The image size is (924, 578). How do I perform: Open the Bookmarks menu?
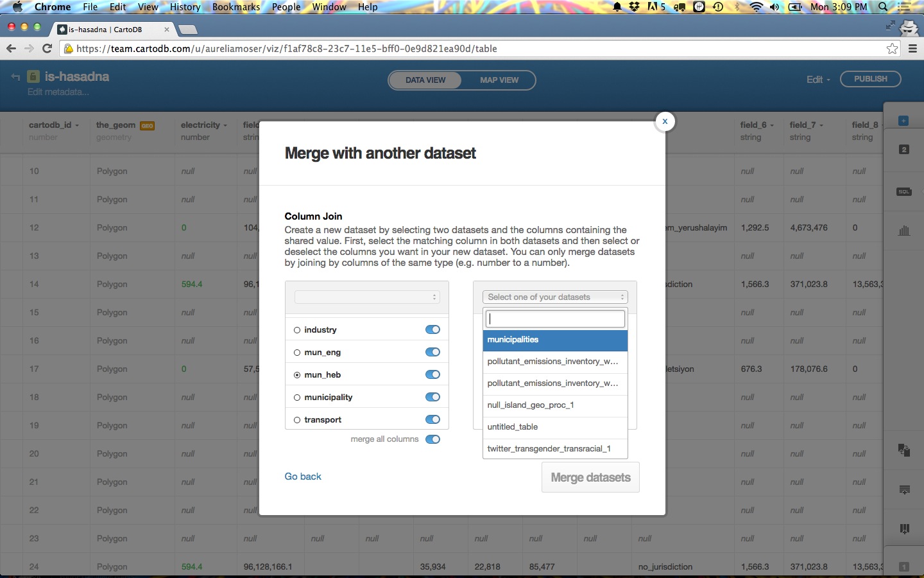[x=236, y=7]
